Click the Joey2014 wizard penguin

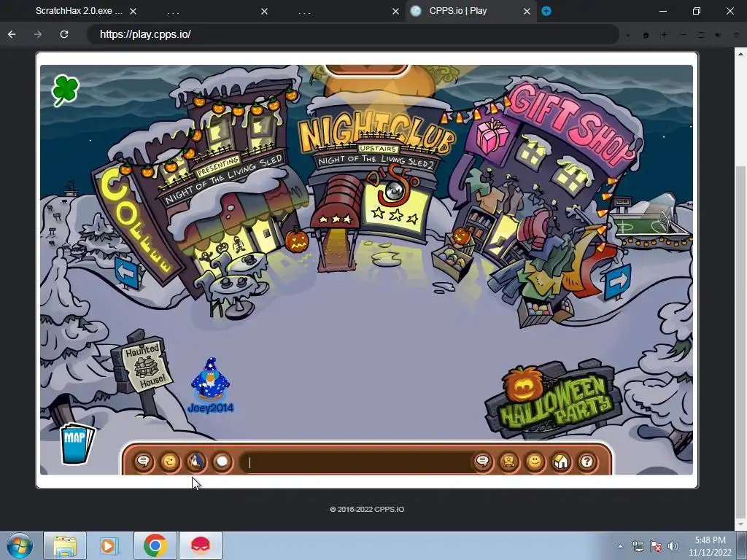(x=210, y=379)
